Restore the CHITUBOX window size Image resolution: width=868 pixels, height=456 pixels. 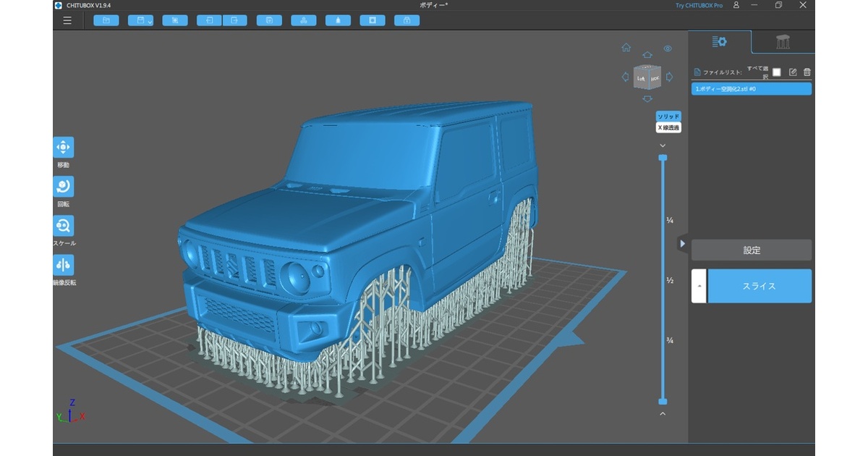pyautogui.click(x=778, y=5)
